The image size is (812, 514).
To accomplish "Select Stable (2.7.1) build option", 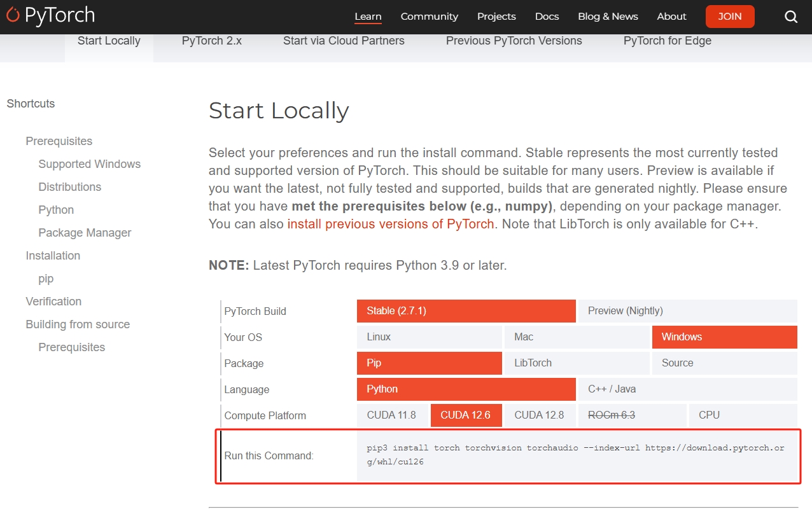I will 466,311.
